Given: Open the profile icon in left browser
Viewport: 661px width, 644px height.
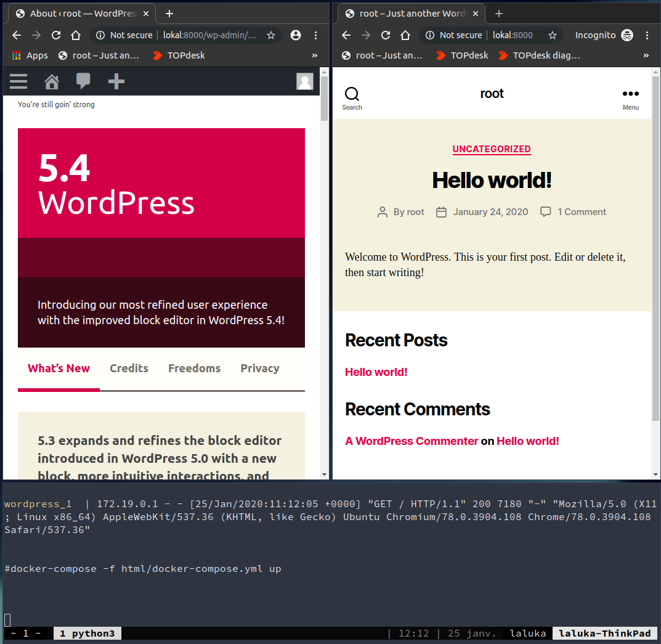Looking at the screenshot, I should (296, 35).
